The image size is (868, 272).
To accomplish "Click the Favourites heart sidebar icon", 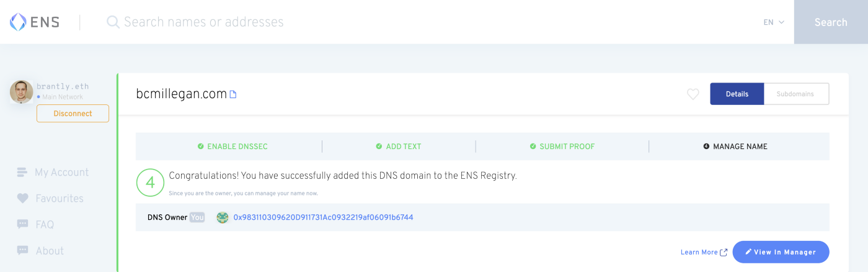I will pos(22,198).
